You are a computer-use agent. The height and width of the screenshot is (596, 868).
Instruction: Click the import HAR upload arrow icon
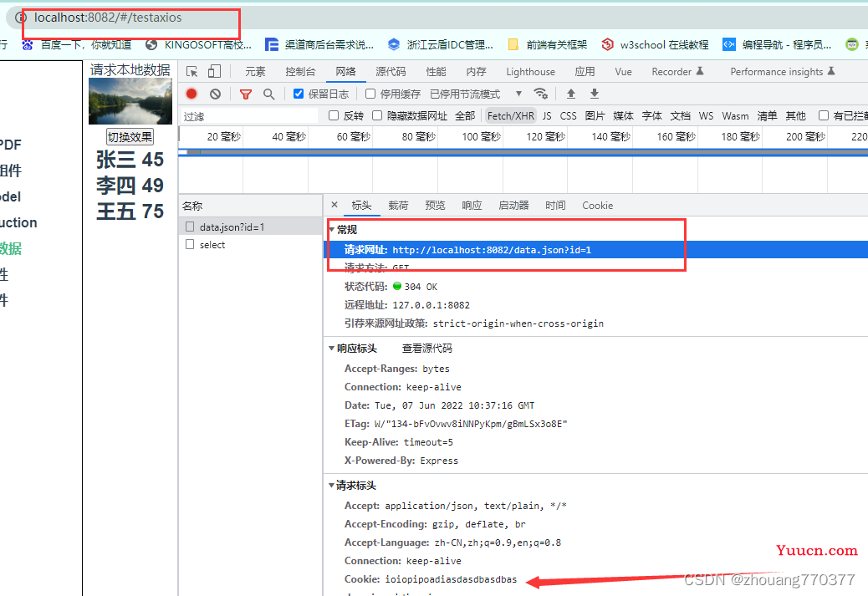pyautogui.click(x=571, y=94)
